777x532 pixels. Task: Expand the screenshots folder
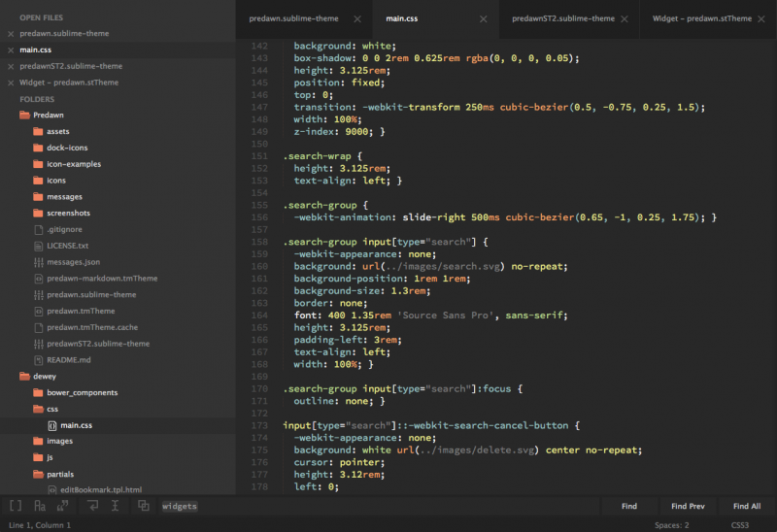pos(38,213)
